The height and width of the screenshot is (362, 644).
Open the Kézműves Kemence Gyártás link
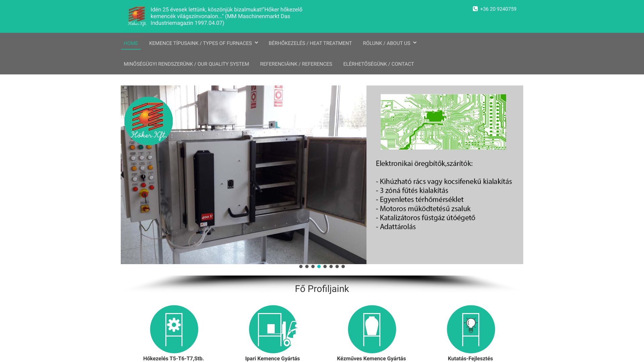pos(371,359)
